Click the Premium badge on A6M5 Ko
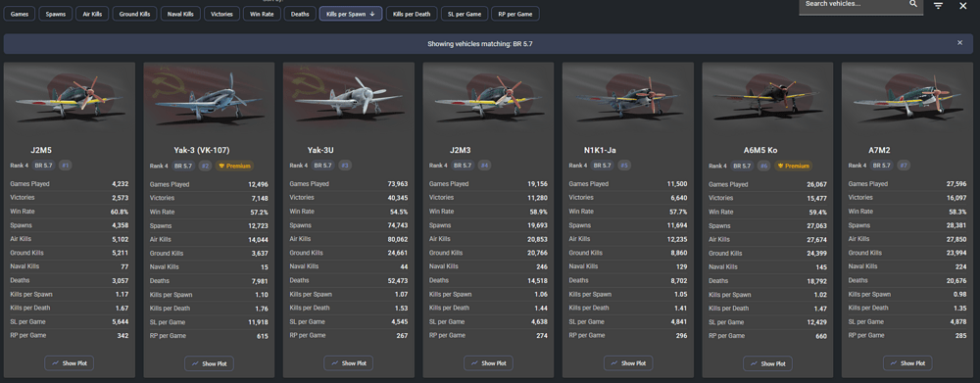Viewport: 980px width, 383px height. [x=793, y=166]
